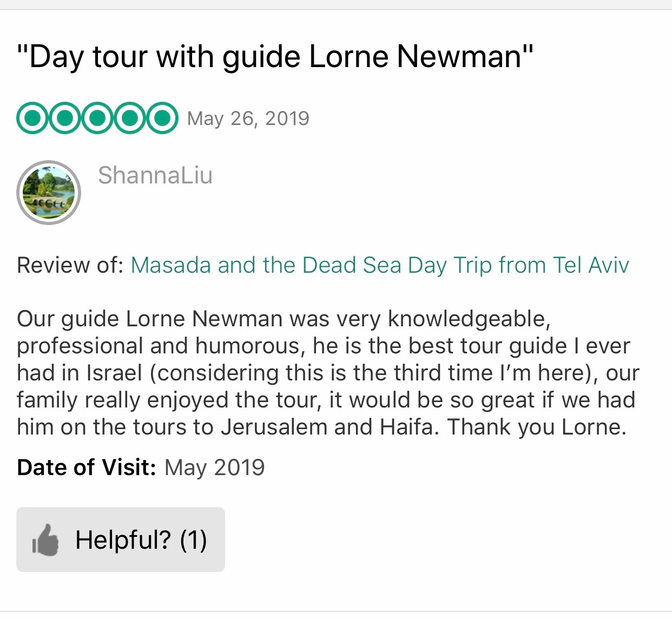Click the word Israel in the review
672x618 pixels.
[112, 373]
